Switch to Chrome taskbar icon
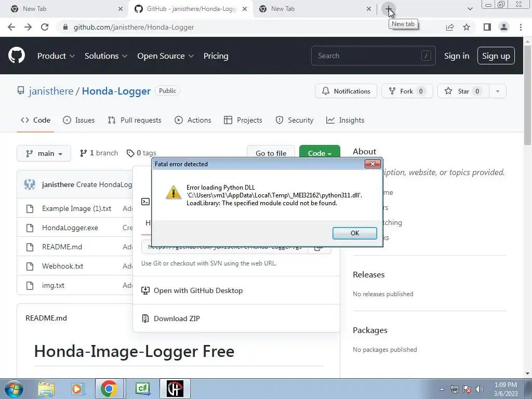532x399 pixels. click(109, 389)
